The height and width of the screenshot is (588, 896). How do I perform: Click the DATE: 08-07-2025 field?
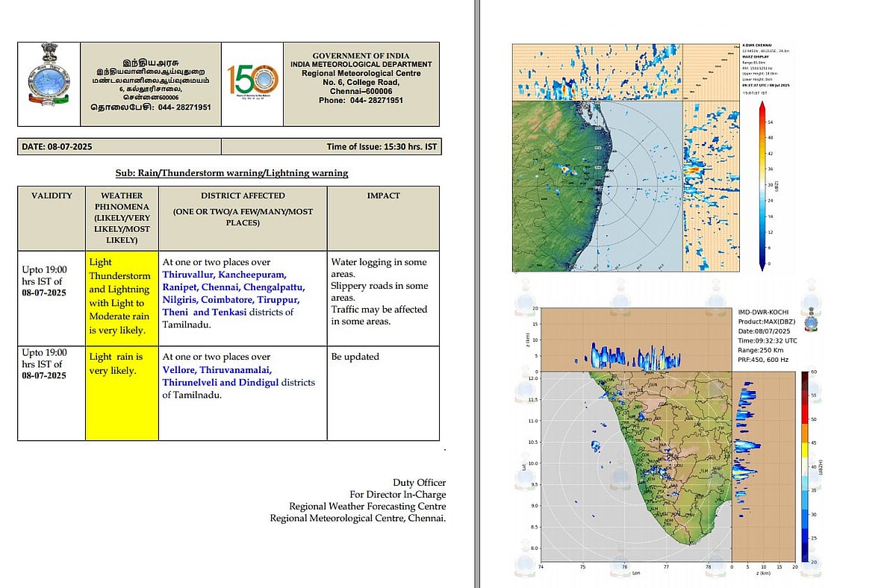click(x=57, y=147)
